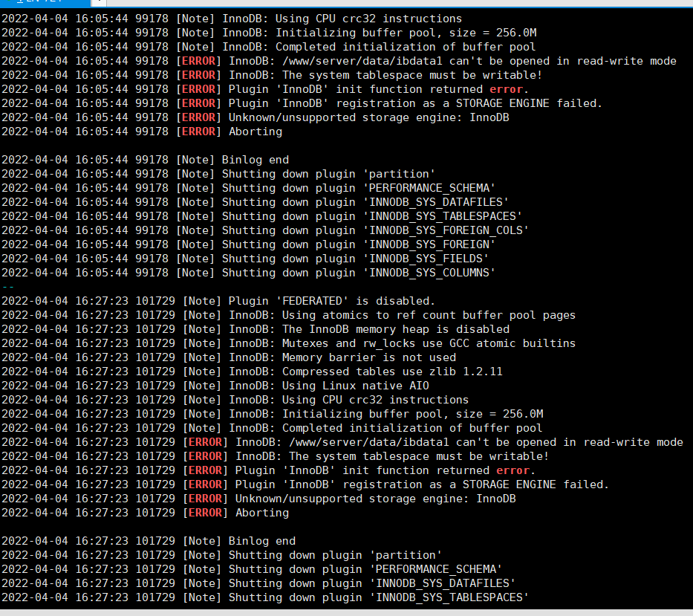Click the Shutting down plugin 'INNODB_SYS_FOREIGN' line
Screen dimensions: 693x616
pos(248,245)
